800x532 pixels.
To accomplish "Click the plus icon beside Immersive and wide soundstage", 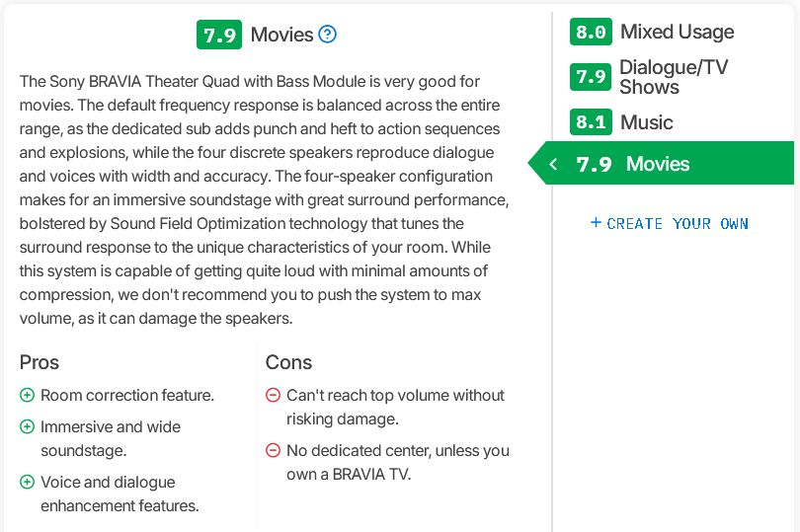I will pyautogui.click(x=27, y=427).
